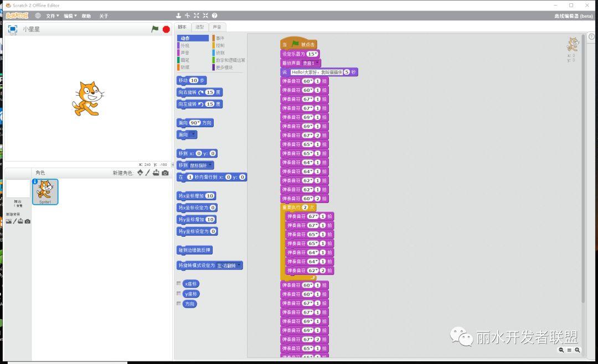Open the 关于 menu item
598x364 pixels.
pyautogui.click(x=104, y=16)
